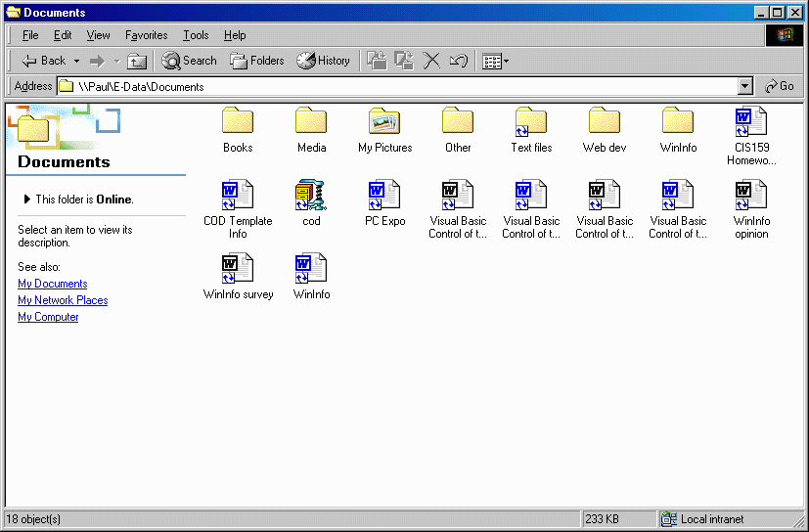Click the Undo toolbar icon
This screenshot has height=532, width=809.
tap(459, 61)
